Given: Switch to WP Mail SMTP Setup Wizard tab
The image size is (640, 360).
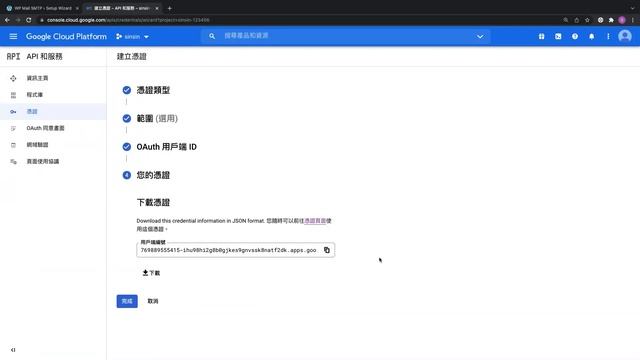Looking at the screenshot, I should point(42,8).
